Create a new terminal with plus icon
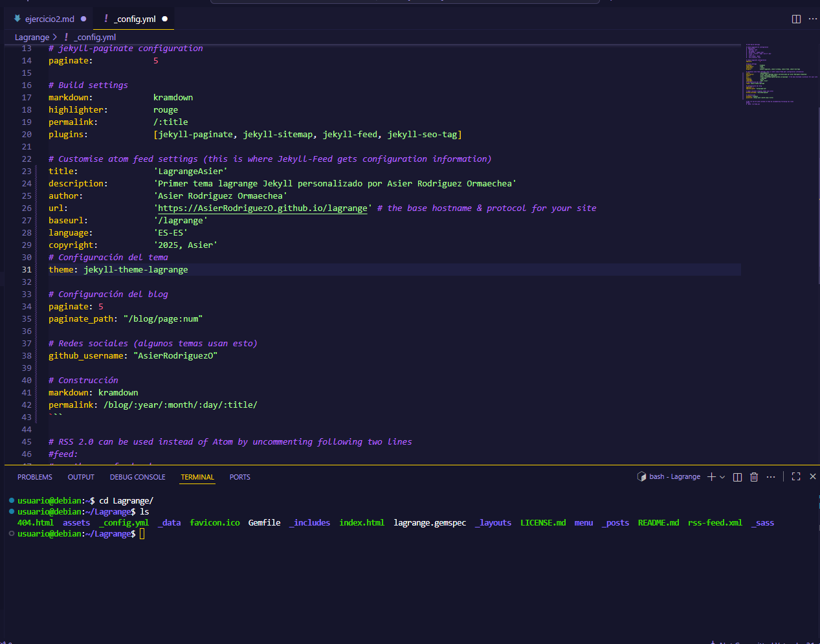Image resolution: width=820 pixels, height=644 pixels. (711, 477)
